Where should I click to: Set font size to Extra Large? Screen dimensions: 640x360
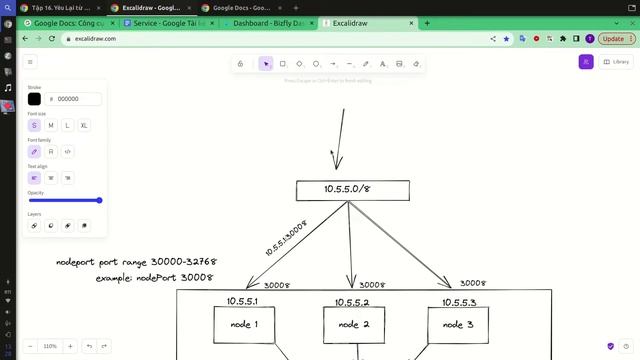coord(84,125)
